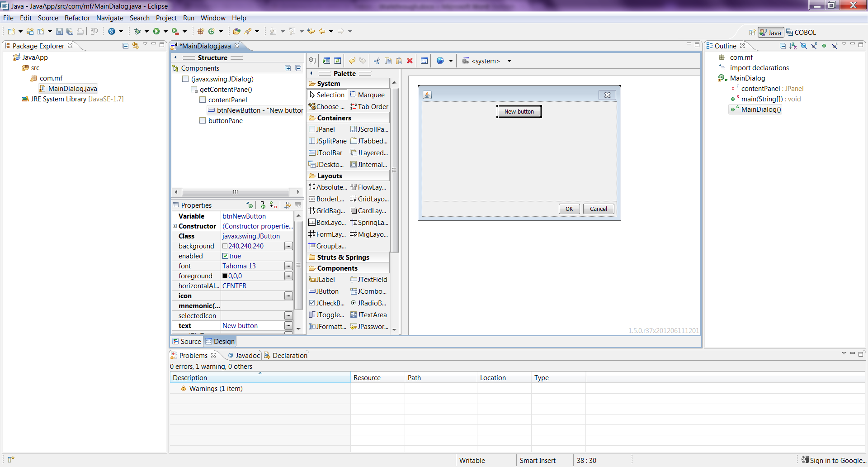Open the Refactor menu
The width and height of the screenshot is (868, 467).
pyautogui.click(x=77, y=18)
